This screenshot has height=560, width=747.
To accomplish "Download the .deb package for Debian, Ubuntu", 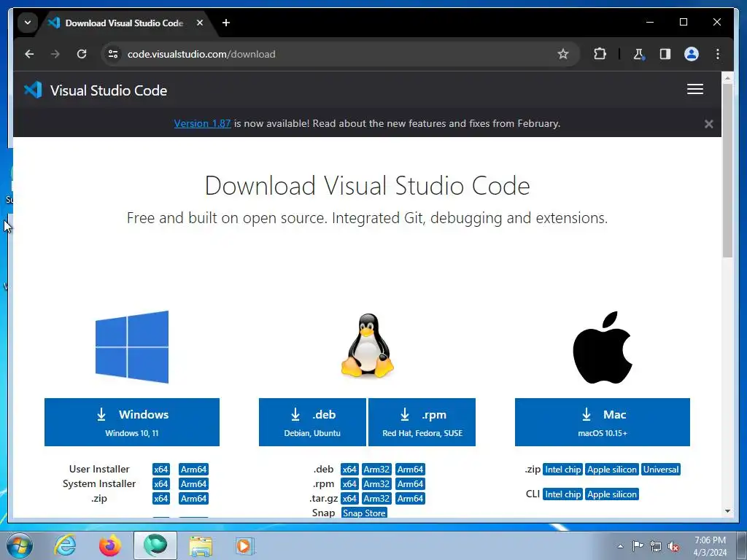I will click(312, 422).
